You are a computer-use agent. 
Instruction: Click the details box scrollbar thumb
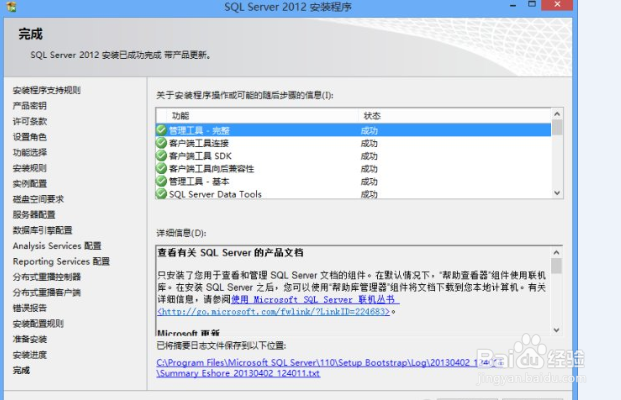pos(556,266)
